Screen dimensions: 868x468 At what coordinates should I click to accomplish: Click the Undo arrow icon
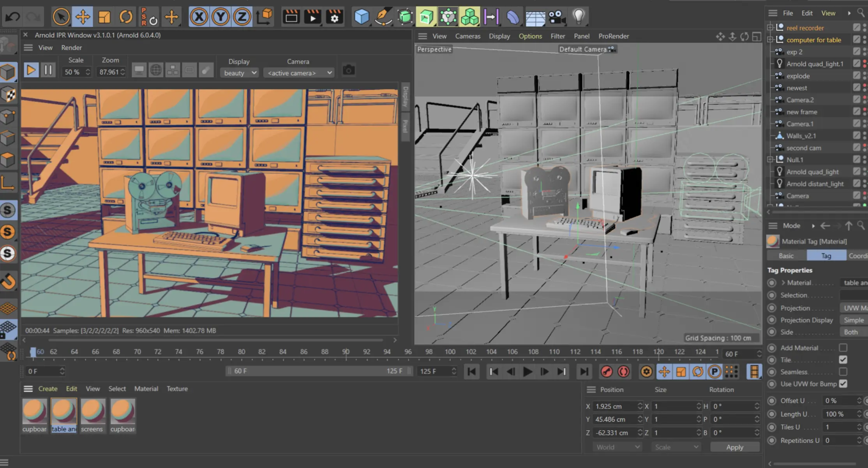tap(13, 17)
